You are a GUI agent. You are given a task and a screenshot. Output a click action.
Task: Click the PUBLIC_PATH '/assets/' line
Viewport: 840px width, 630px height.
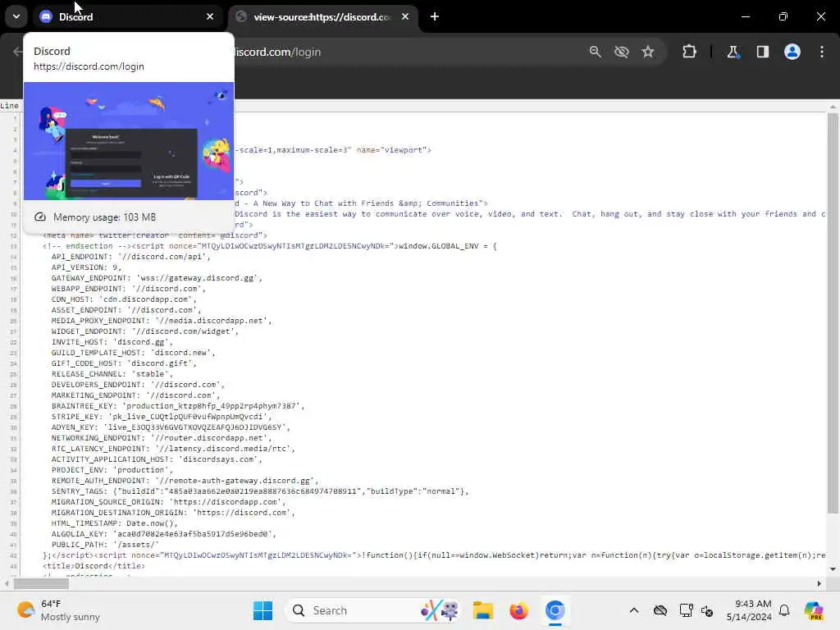(x=105, y=545)
